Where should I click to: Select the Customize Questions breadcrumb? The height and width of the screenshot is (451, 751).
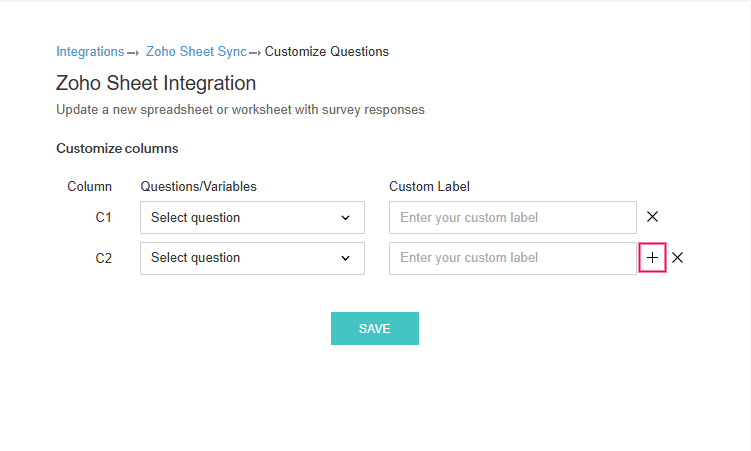pyautogui.click(x=327, y=51)
